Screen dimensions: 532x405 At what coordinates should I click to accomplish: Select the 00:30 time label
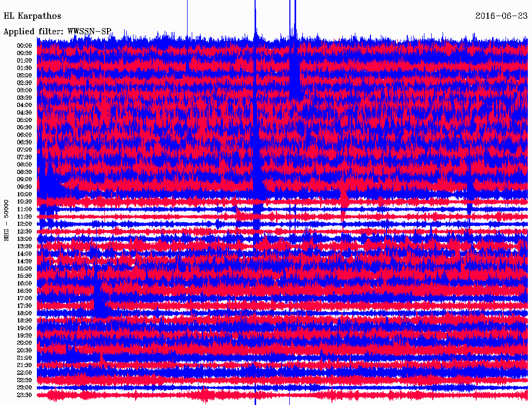pos(24,53)
